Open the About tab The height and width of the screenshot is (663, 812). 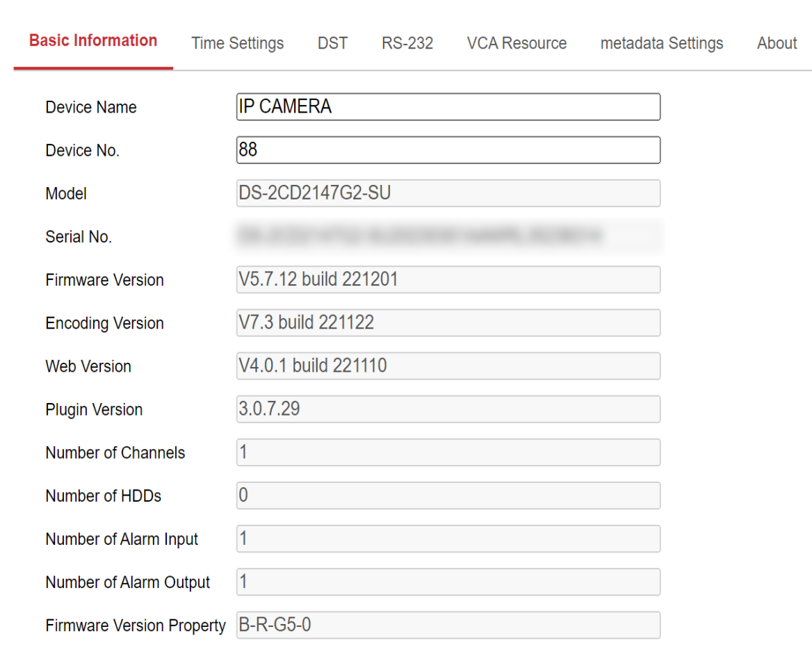776,42
